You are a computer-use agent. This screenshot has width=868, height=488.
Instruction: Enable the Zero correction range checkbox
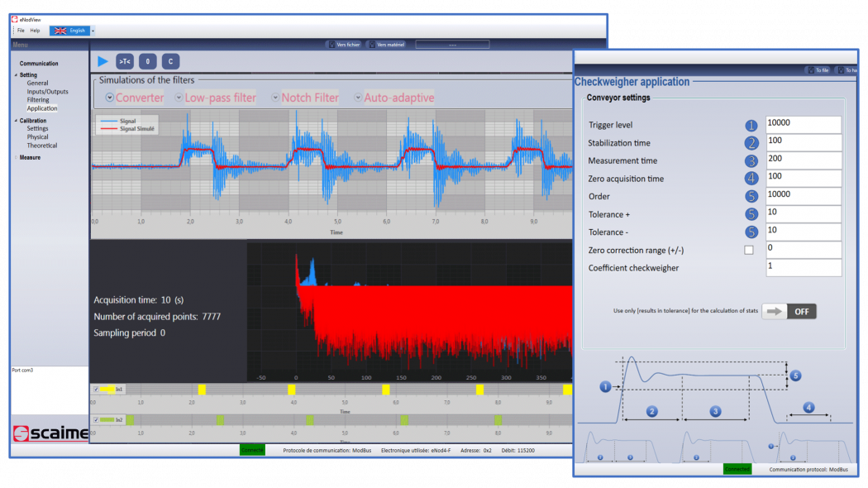(749, 249)
